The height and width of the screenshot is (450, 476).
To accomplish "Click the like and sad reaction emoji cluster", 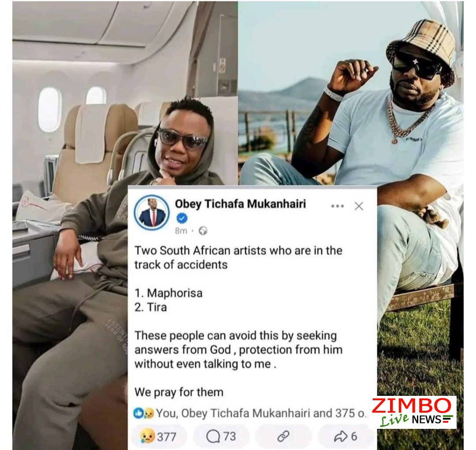I will [143, 413].
